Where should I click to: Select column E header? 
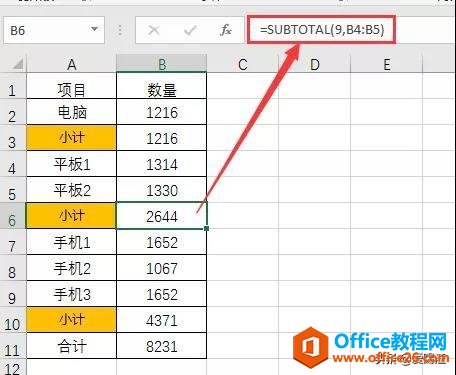[x=386, y=64]
